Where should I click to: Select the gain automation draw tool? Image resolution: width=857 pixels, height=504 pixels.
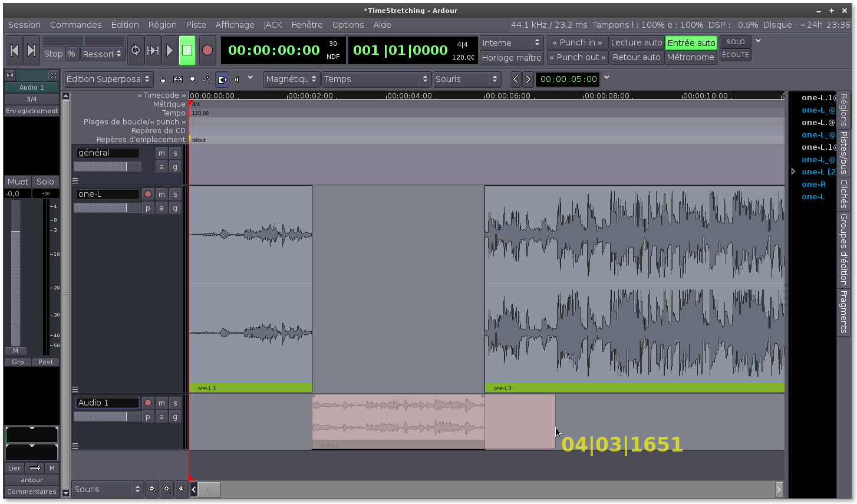click(207, 80)
